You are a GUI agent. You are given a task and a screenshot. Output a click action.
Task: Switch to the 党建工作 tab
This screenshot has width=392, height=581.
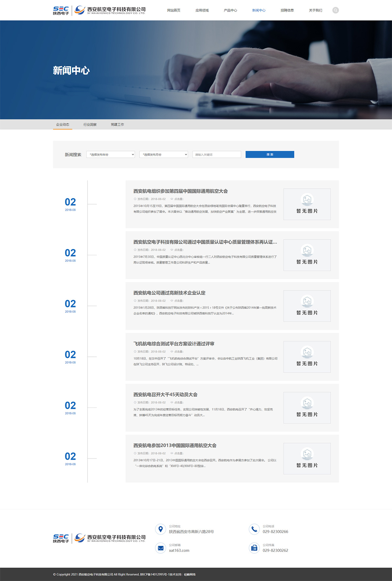[x=117, y=124]
